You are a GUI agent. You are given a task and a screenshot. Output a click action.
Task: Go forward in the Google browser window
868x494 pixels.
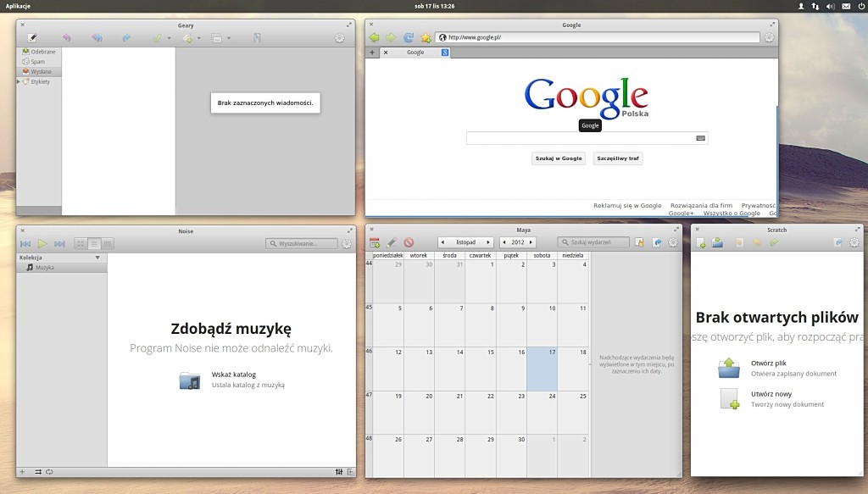point(391,37)
